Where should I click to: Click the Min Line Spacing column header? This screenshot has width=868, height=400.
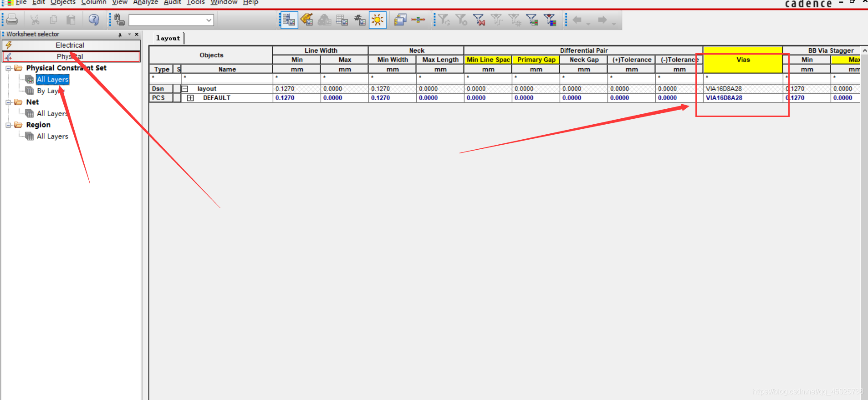[488, 60]
